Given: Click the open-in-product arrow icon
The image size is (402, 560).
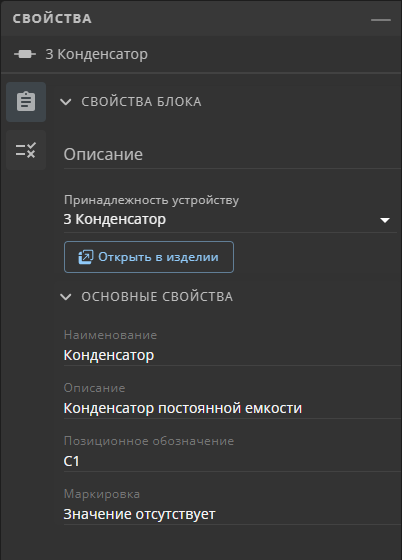Looking at the screenshot, I should pyautogui.click(x=86, y=257).
